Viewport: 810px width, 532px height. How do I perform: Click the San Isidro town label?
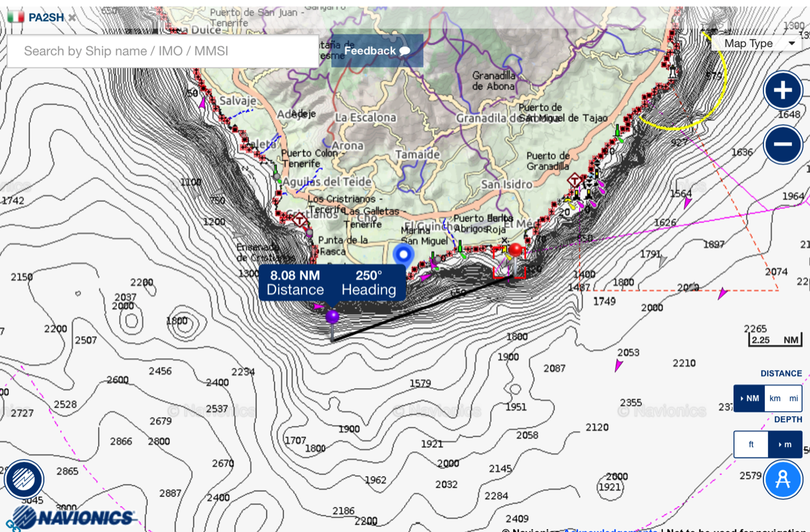click(x=507, y=184)
